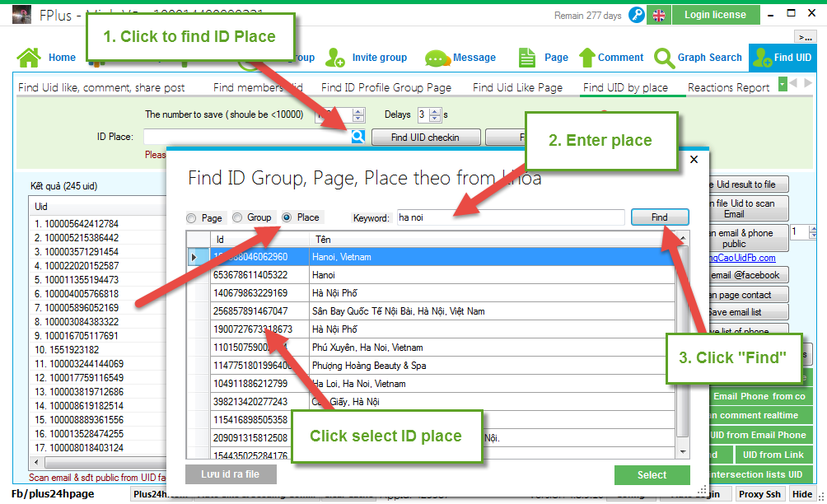Click the Intersection lists UID button
Image resolution: width=827 pixels, height=504 pixels.
click(x=760, y=474)
